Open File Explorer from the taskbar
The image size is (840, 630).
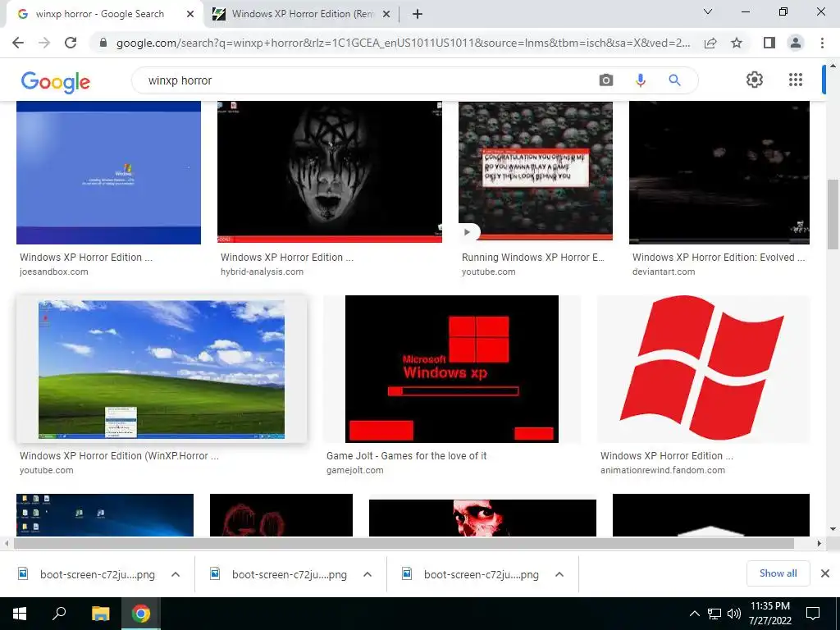100,614
